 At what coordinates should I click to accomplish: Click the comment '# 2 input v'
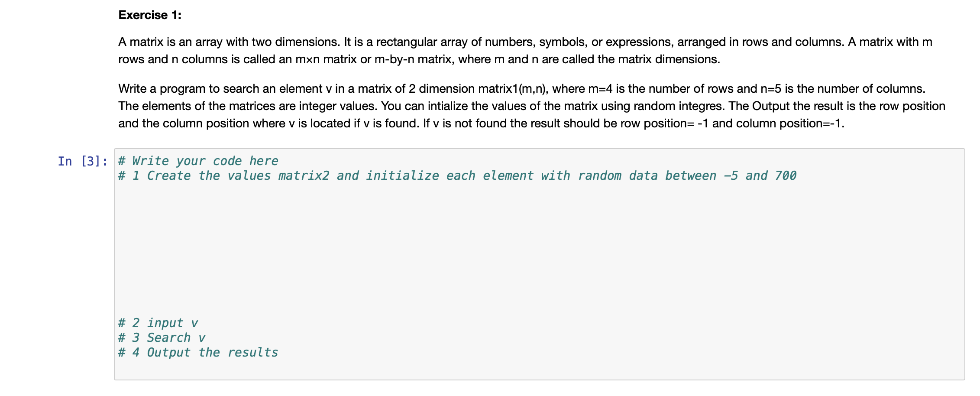coord(157,322)
